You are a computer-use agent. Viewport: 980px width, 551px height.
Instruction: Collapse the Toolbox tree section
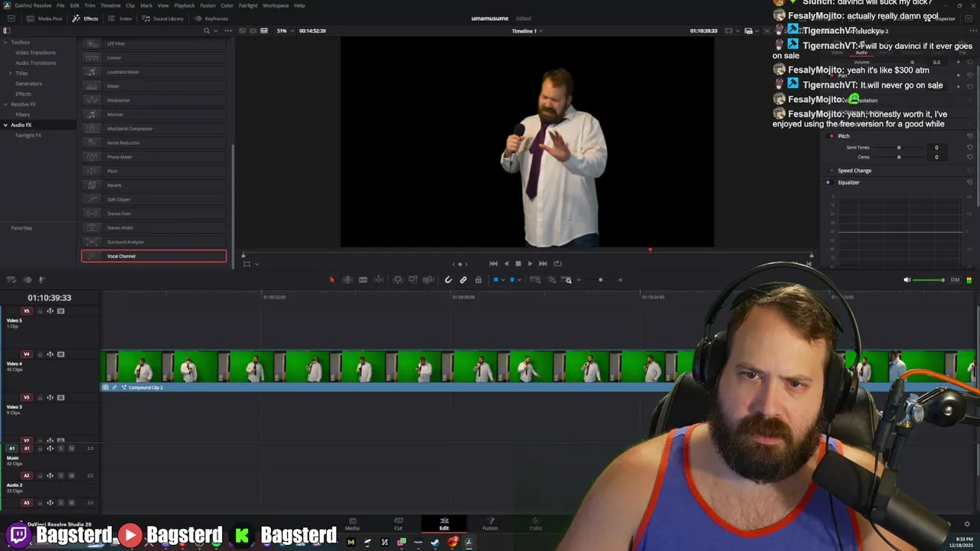click(5, 42)
